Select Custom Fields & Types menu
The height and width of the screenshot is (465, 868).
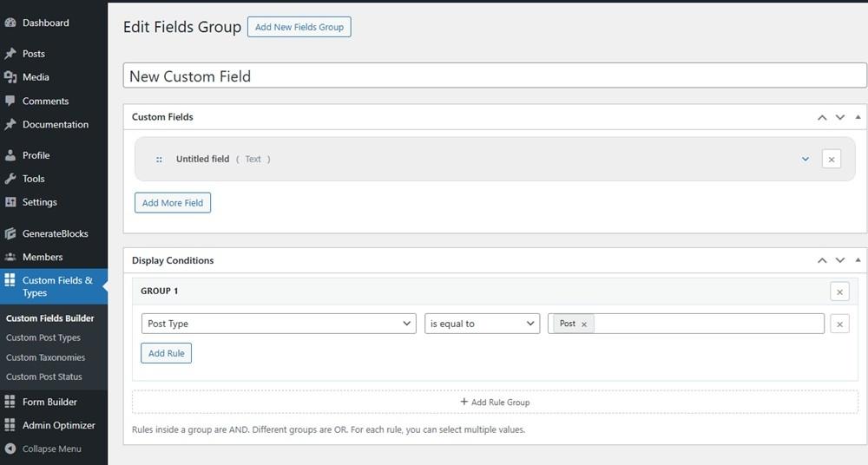[54, 286]
